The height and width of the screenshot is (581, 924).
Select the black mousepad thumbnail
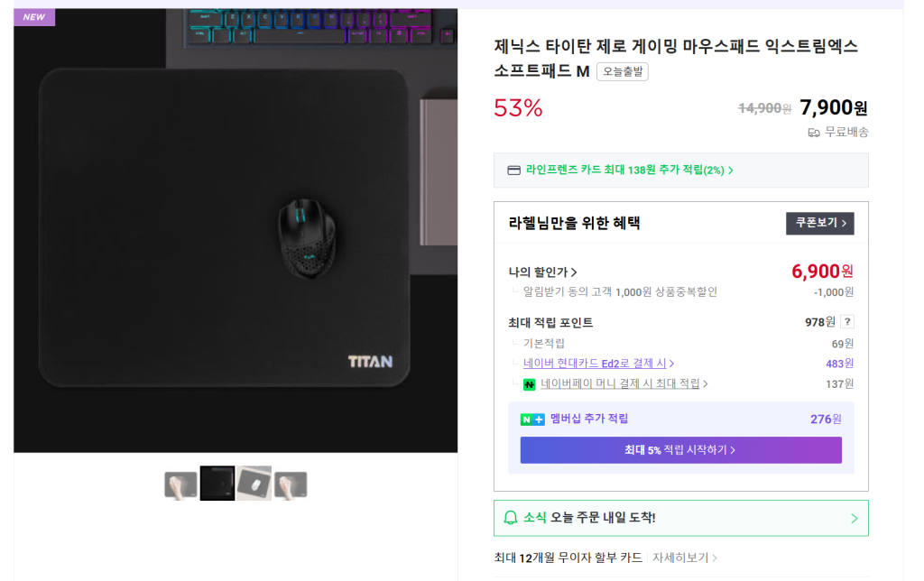coord(217,484)
